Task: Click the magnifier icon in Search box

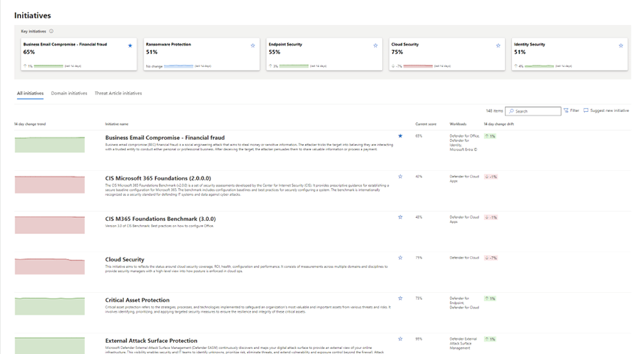Action: coord(512,111)
